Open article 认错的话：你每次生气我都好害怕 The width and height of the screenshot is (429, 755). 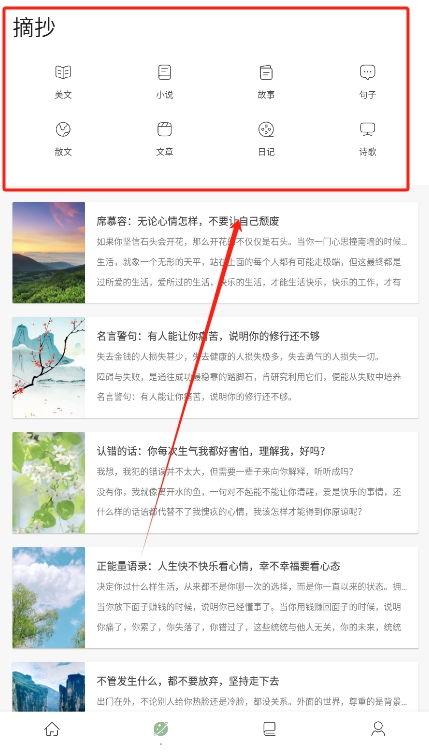tap(215, 482)
